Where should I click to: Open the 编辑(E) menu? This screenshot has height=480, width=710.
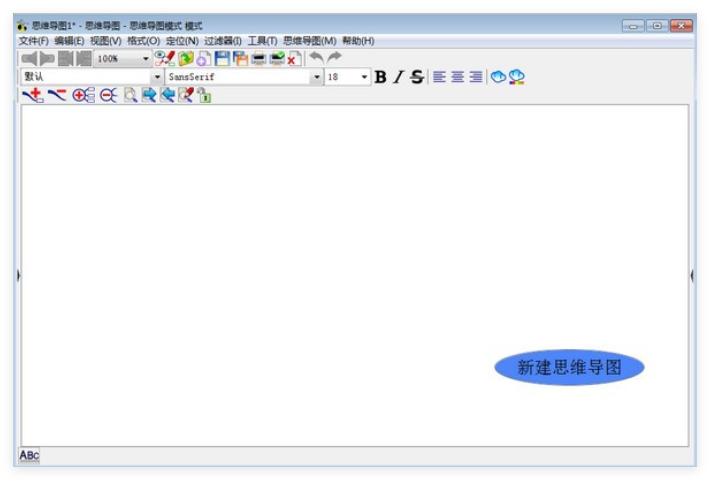(x=69, y=41)
